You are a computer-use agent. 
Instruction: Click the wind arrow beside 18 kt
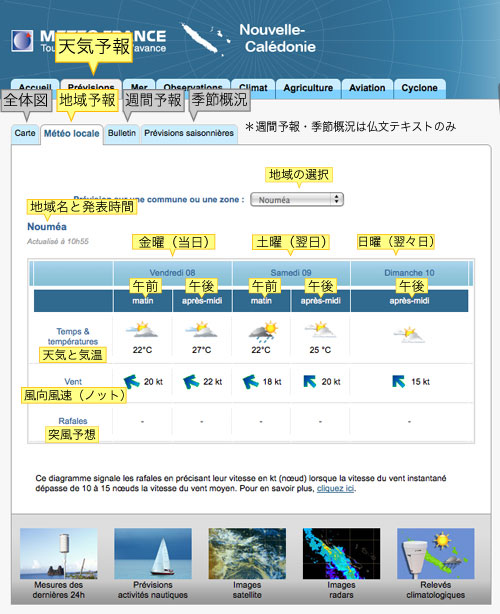[x=251, y=381]
